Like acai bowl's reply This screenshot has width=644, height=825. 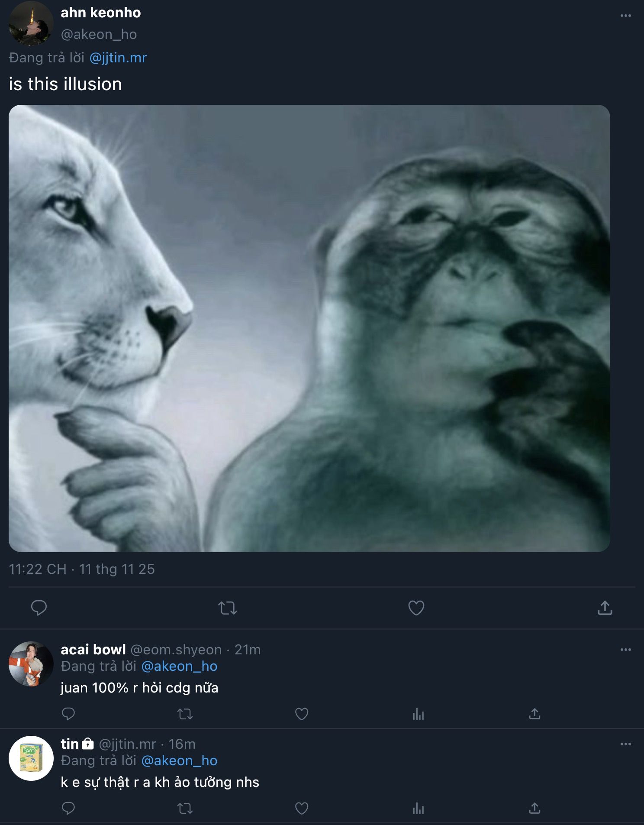[x=302, y=714]
